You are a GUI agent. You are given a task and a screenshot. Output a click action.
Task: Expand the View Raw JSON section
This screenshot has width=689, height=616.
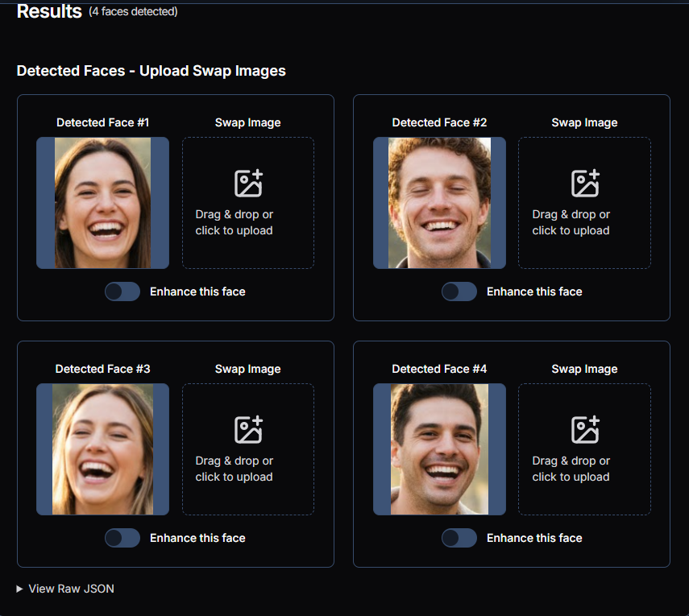click(65, 589)
